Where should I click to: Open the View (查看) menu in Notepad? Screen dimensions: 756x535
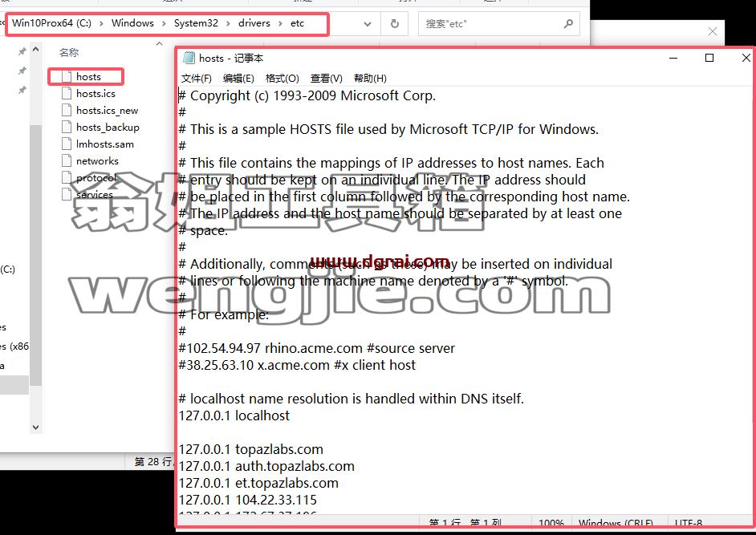pyautogui.click(x=327, y=79)
